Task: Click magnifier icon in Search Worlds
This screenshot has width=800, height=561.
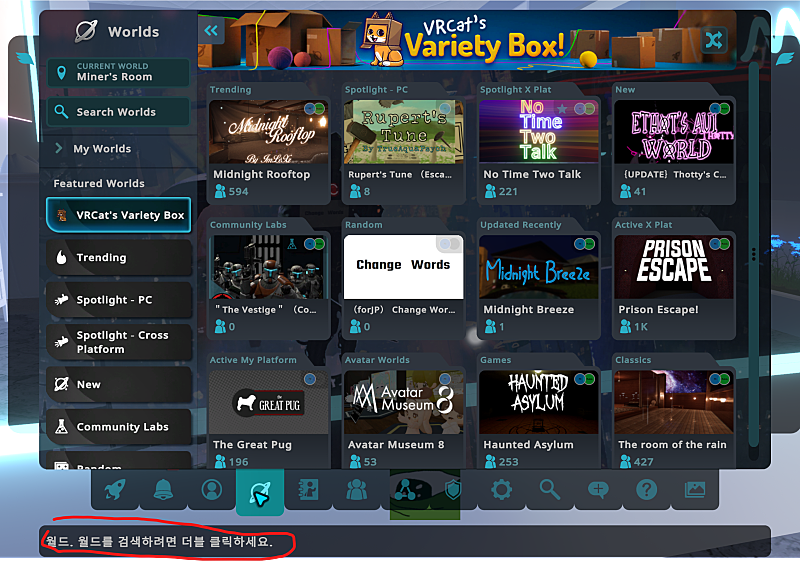Action: click(61, 112)
